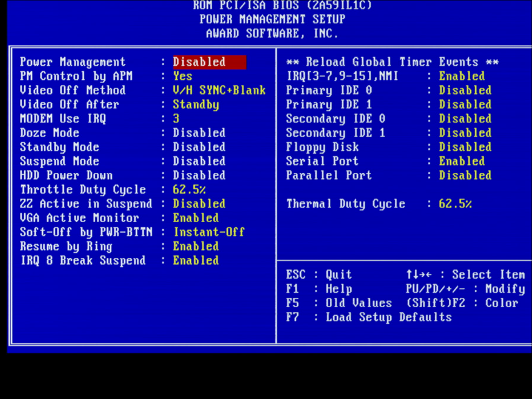
Task: Select the IRQ 8 Break Suspend value
Action: point(196,261)
